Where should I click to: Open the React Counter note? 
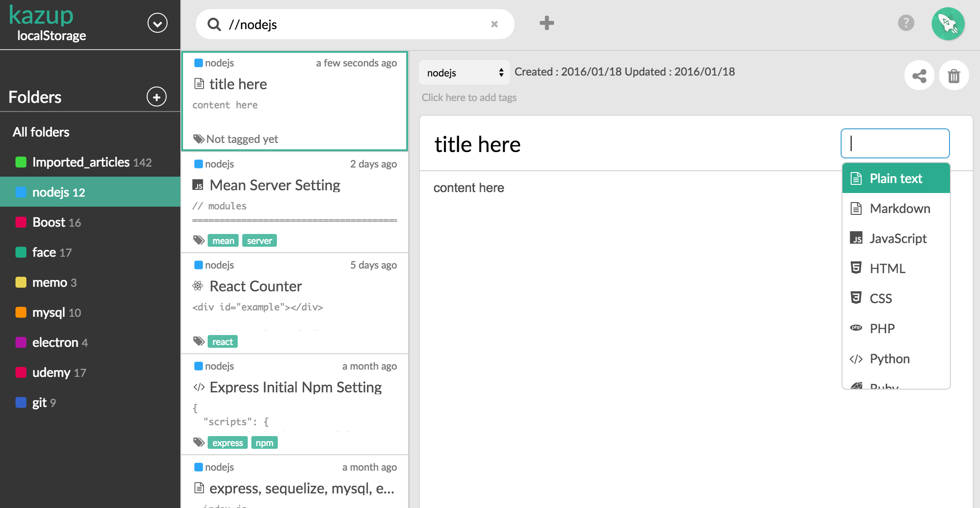coord(255,286)
